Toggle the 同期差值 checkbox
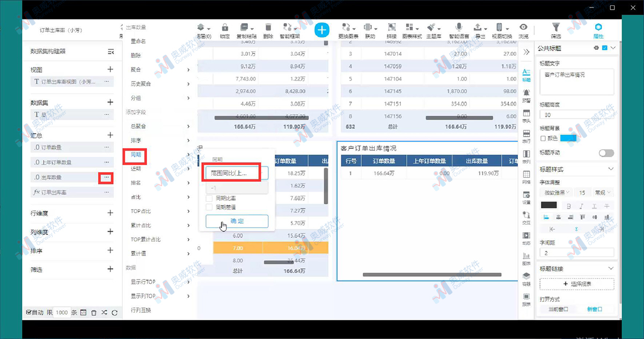The height and width of the screenshot is (339, 644). point(210,207)
